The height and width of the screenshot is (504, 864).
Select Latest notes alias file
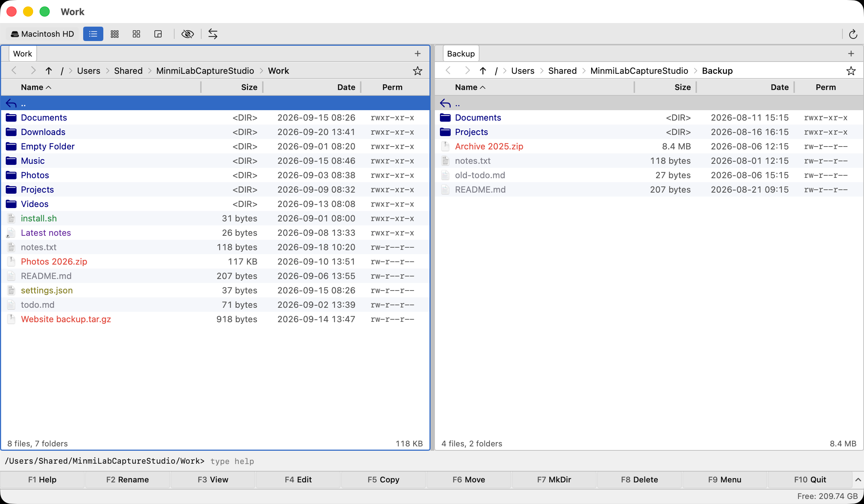click(x=215, y=233)
